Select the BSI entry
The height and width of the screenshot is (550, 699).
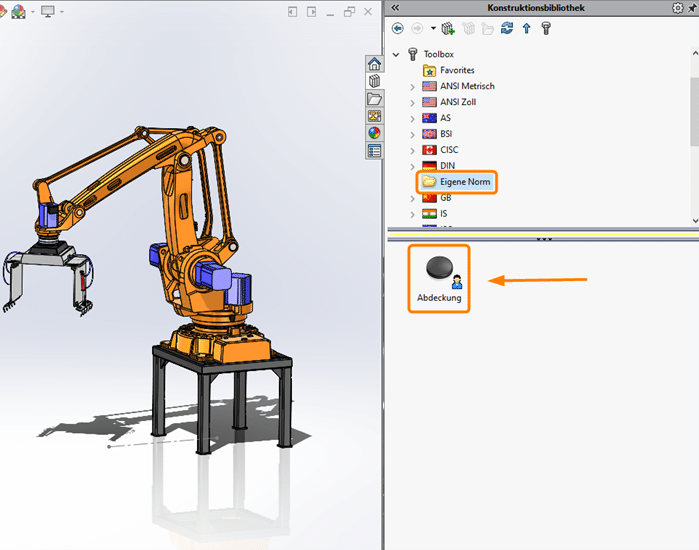click(446, 134)
